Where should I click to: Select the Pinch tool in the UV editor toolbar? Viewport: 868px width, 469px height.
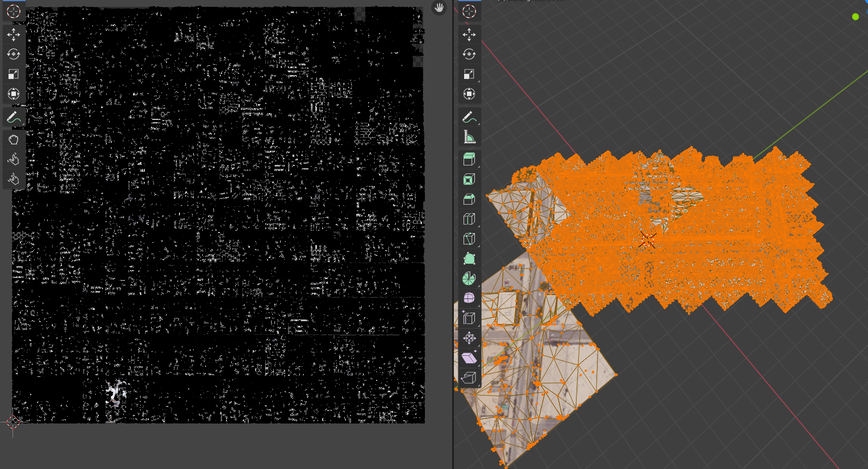tap(14, 178)
